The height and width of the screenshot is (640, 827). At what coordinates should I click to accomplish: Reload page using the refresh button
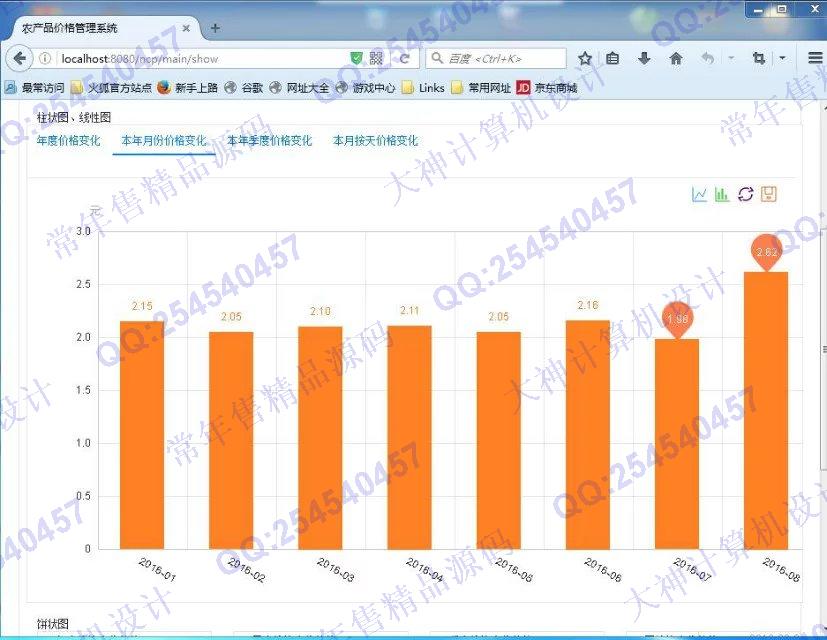(405, 59)
